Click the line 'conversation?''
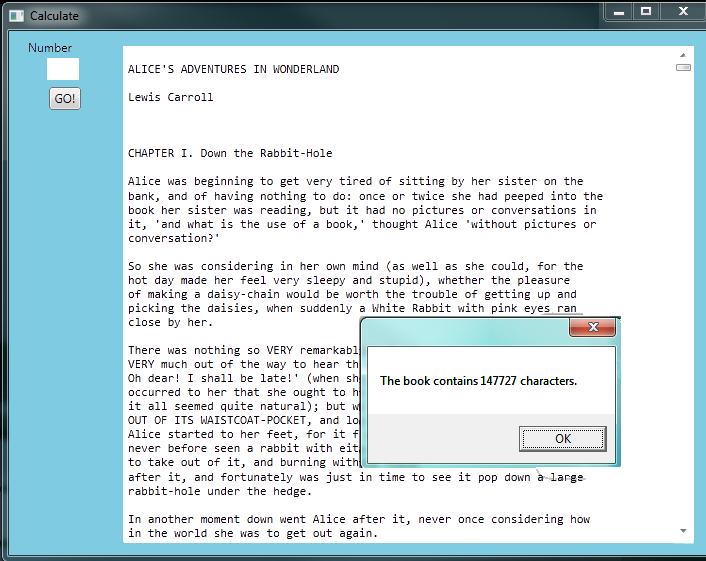The height and width of the screenshot is (561, 706). tap(174, 238)
